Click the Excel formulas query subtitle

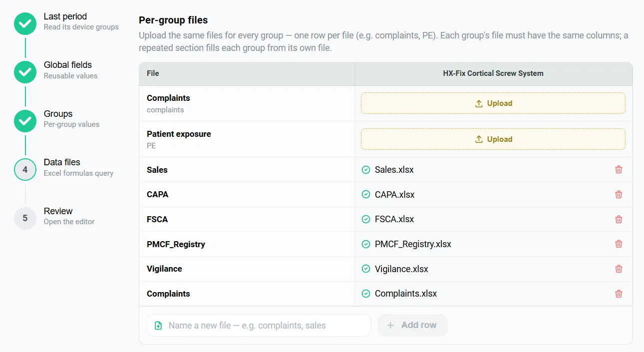(78, 173)
